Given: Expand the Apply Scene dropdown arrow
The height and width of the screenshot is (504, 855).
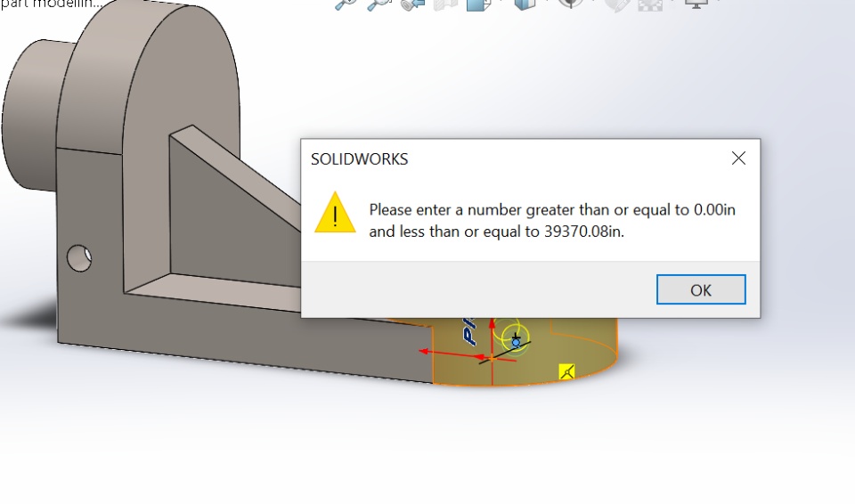Looking at the screenshot, I should pyautogui.click(x=672, y=2).
